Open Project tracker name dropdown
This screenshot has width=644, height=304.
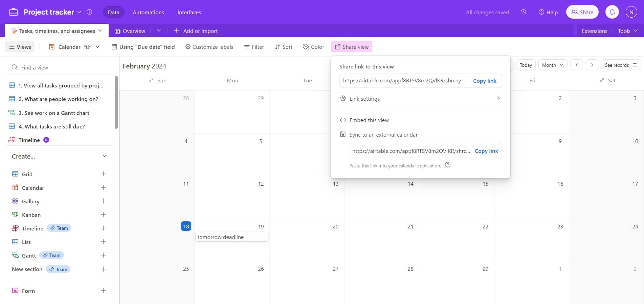pyautogui.click(x=79, y=12)
